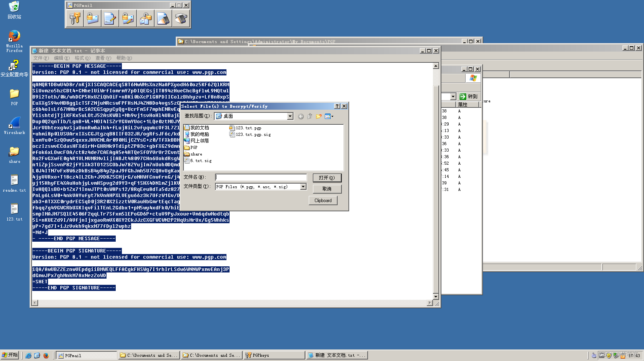644x361 pixels.
Task: Click the Clipboard button
Action: [323, 201]
